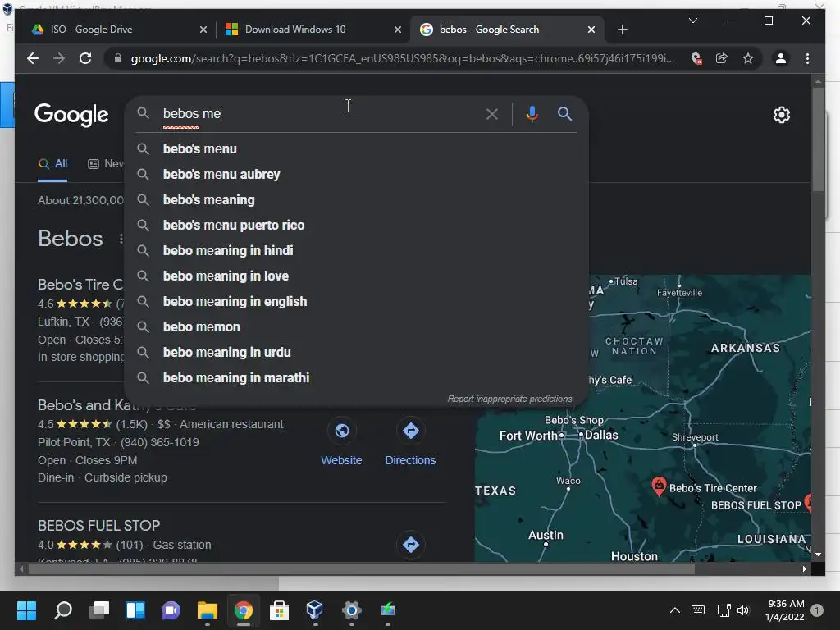Clear the search box with the X
The image size is (840, 630).
coord(492,113)
